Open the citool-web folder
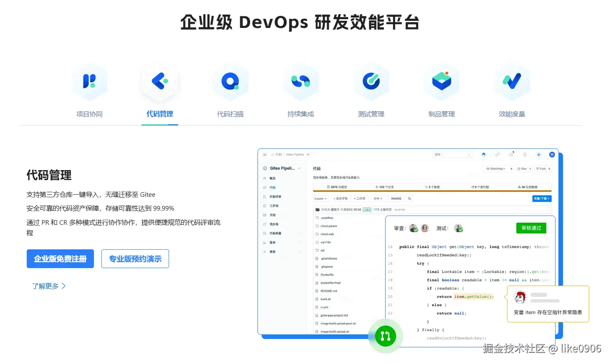Screen dimensions: 611x364 [x=327, y=234]
